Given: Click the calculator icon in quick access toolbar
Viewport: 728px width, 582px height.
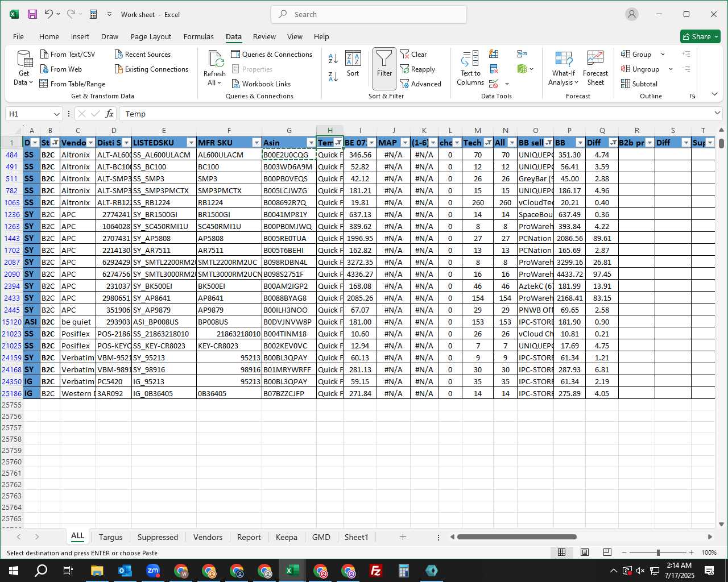Looking at the screenshot, I should point(93,14).
